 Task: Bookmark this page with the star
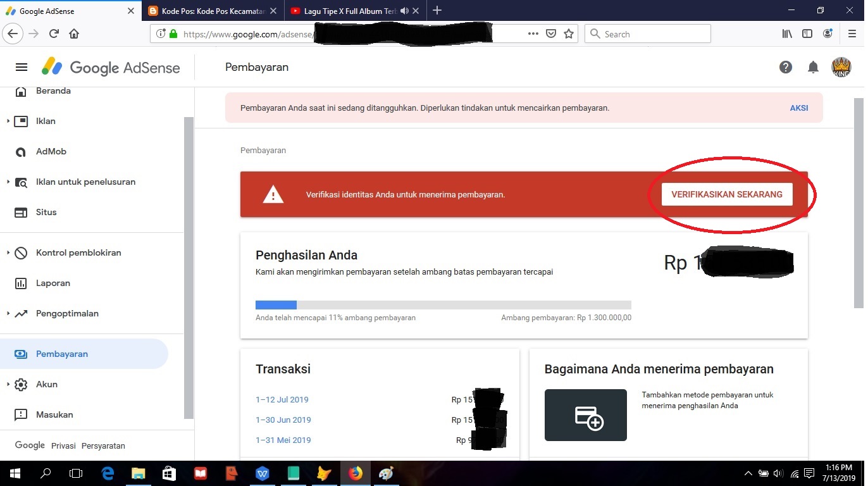click(569, 34)
